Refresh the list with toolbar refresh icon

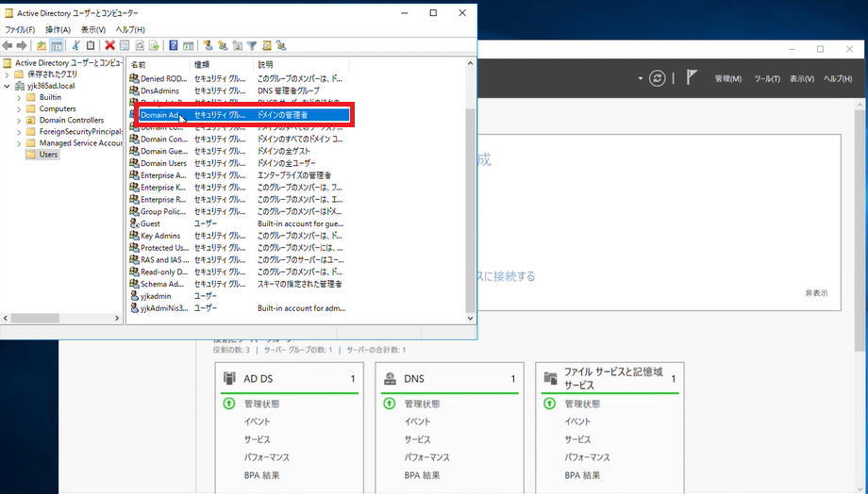pyautogui.click(x=140, y=45)
